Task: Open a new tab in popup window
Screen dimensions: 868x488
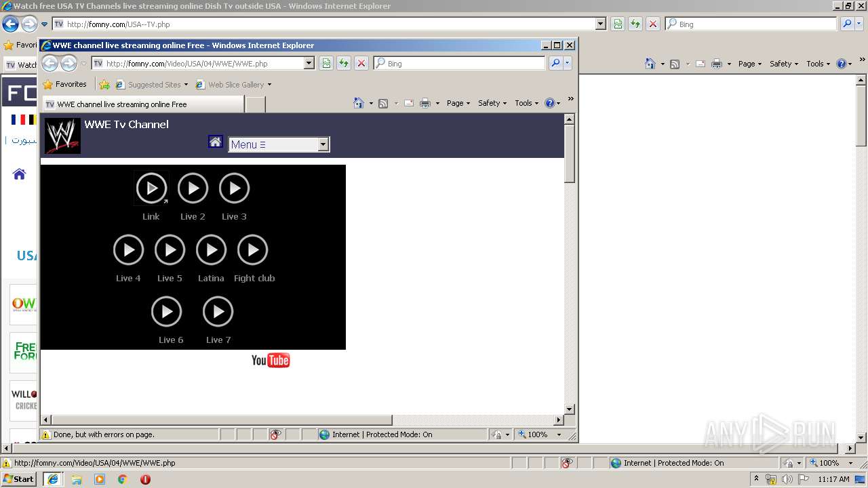Action: coord(255,104)
